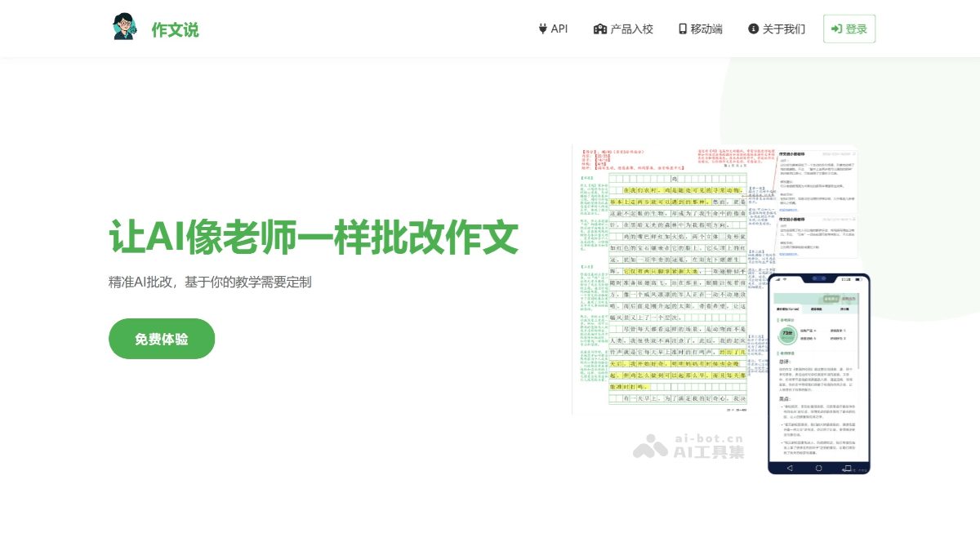The image size is (980, 551).
Task: Click the plug icon beside API
Action: (x=542, y=29)
